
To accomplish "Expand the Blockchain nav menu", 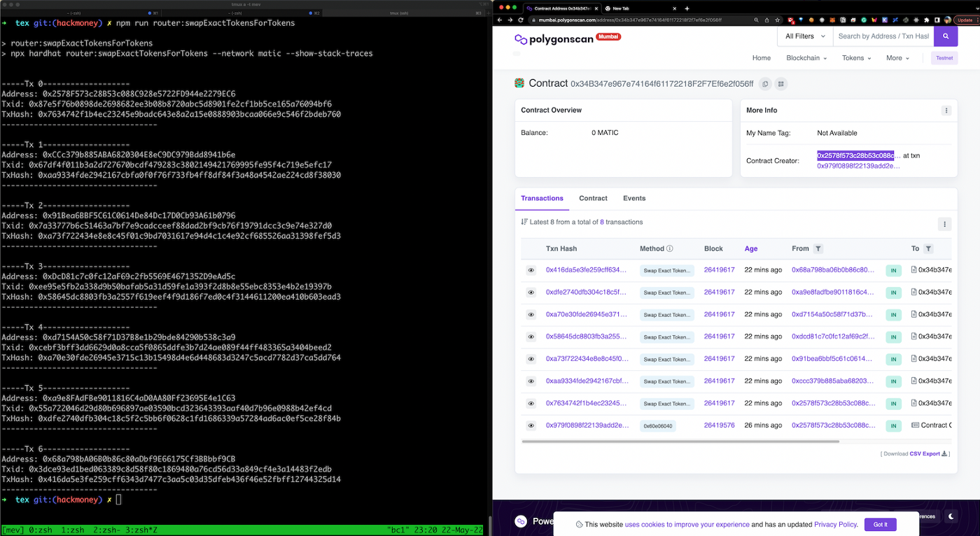I will [x=806, y=58].
